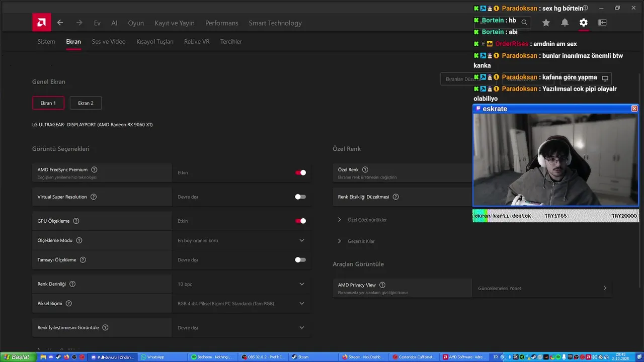Image resolution: width=644 pixels, height=362 pixels.
Task: Enable Virtual Super Resolution toggle
Action: (300, 197)
